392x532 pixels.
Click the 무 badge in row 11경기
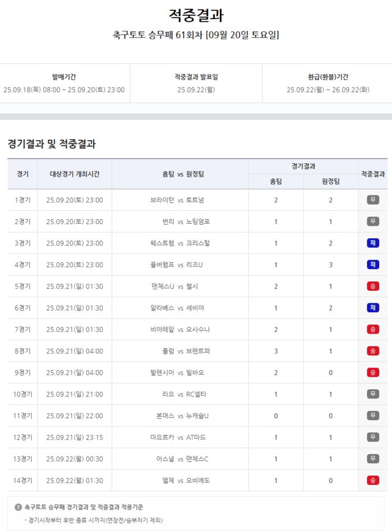click(x=373, y=415)
